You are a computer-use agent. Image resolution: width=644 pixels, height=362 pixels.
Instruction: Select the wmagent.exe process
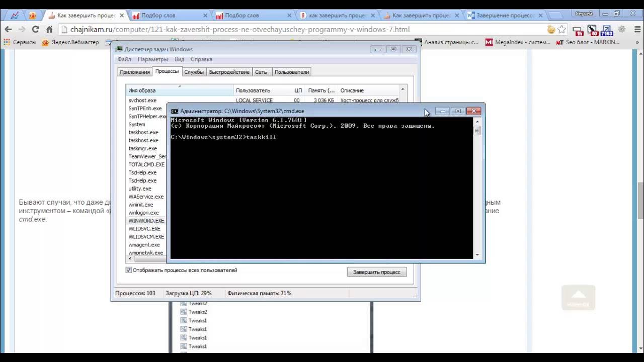tap(144, 245)
